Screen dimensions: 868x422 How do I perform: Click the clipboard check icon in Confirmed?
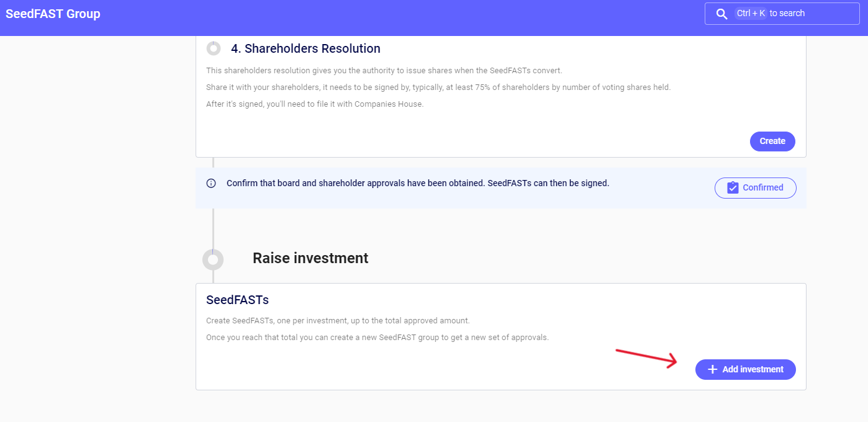click(x=733, y=187)
